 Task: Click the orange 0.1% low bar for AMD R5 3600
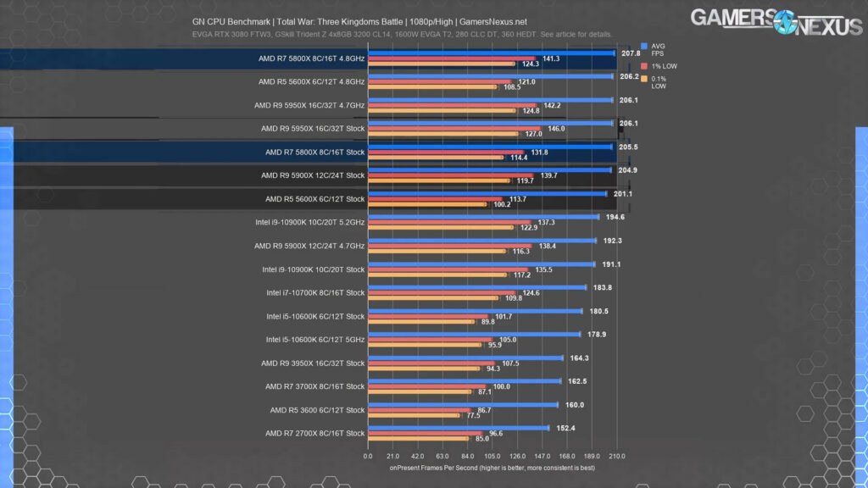[414, 415]
